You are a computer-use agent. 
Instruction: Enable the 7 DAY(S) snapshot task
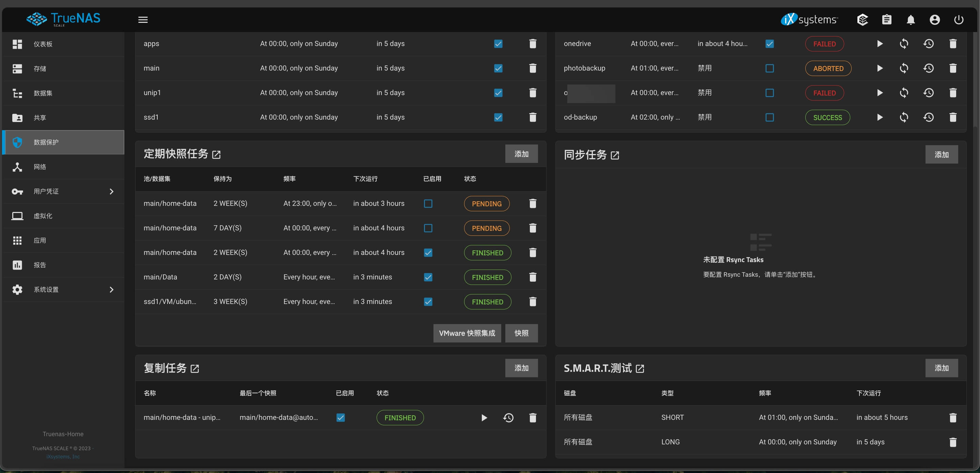click(428, 228)
